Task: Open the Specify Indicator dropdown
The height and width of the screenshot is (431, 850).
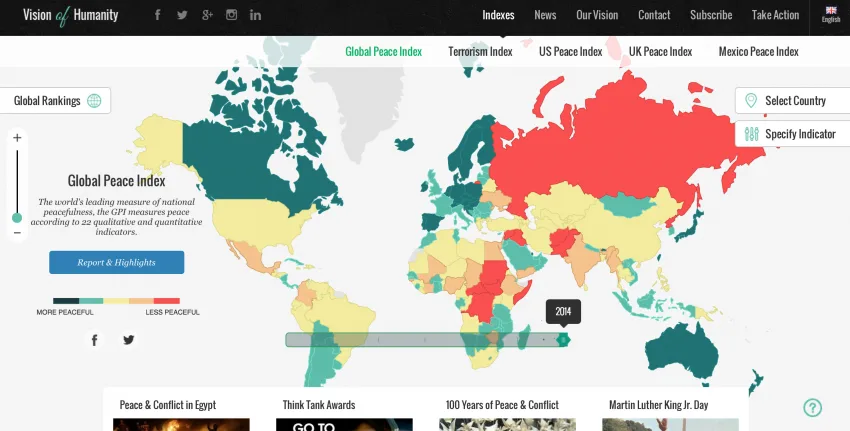Action: click(x=793, y=134)
